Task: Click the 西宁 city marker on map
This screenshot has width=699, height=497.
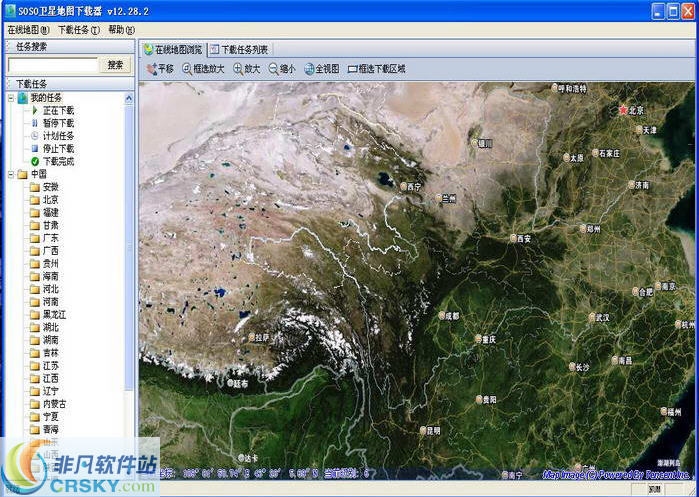Action: coord(403,186)
